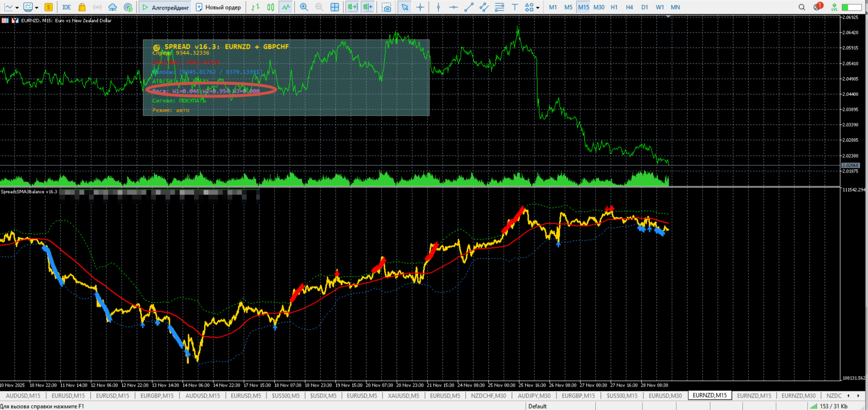Open notifications icon with red badge
Image resolution: width=868 pixels, height=410 pixels.
pyautogui.click(x=817, y=7)
